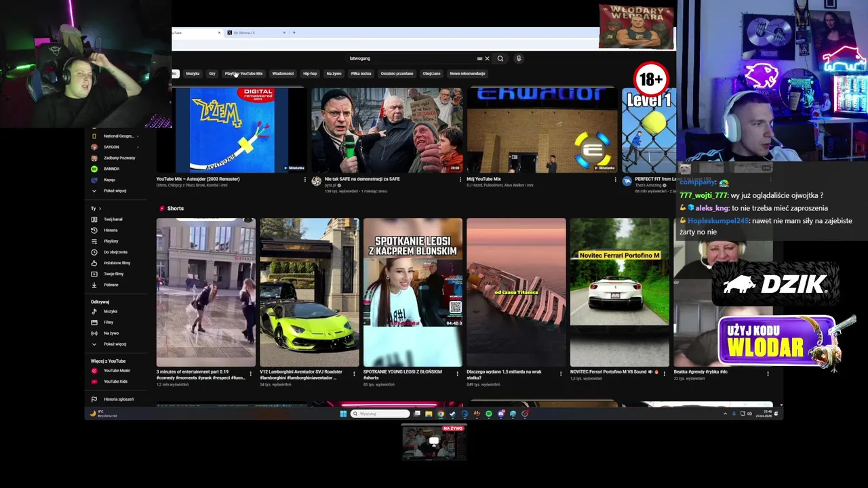Open options menu for the 3 minutes of entertainment short
The height and width of the screenshot is (488, 868).
tap(251, 373)
